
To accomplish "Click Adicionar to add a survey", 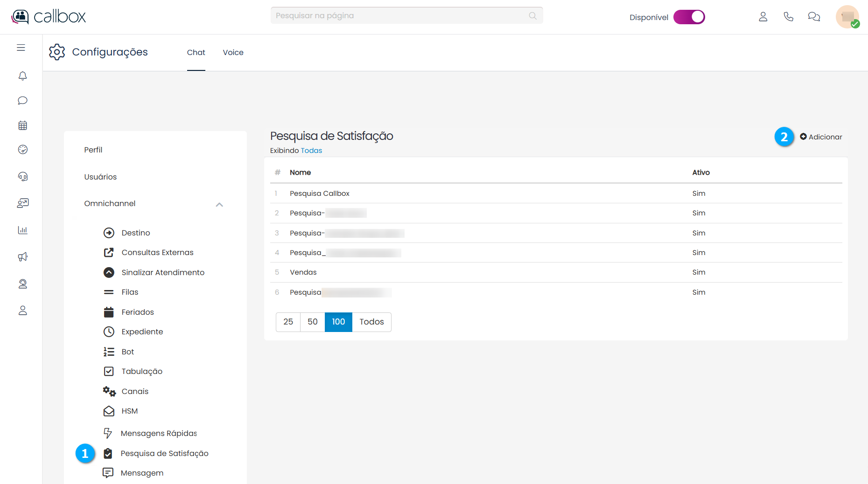I will click(821, 137).
